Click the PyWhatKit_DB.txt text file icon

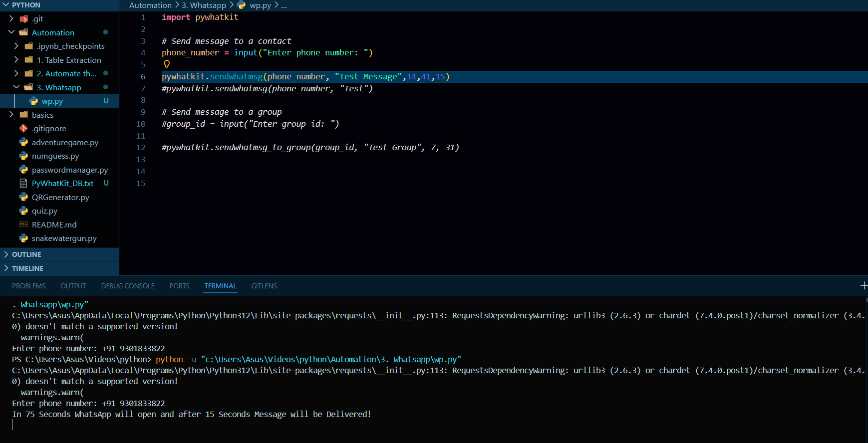[23, 184]
